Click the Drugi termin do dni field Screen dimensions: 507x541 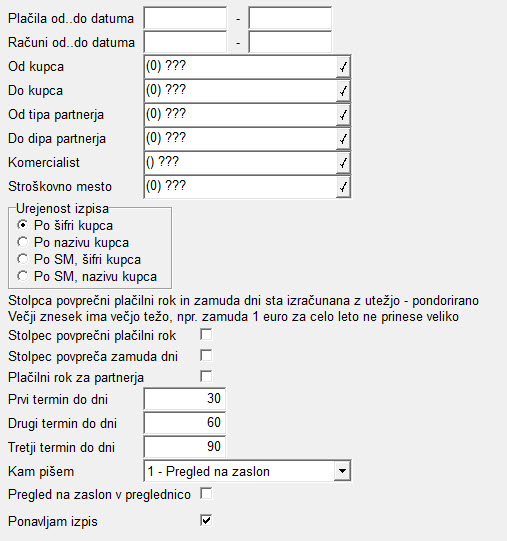185,423
